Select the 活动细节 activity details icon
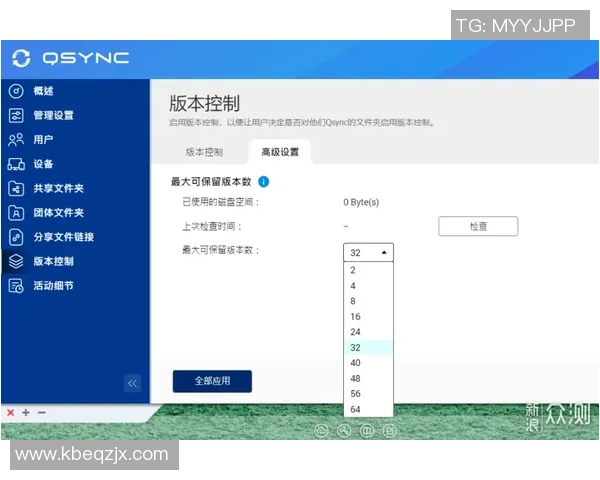The width and height of the screenshot is (600, 480). click(16, 286)
